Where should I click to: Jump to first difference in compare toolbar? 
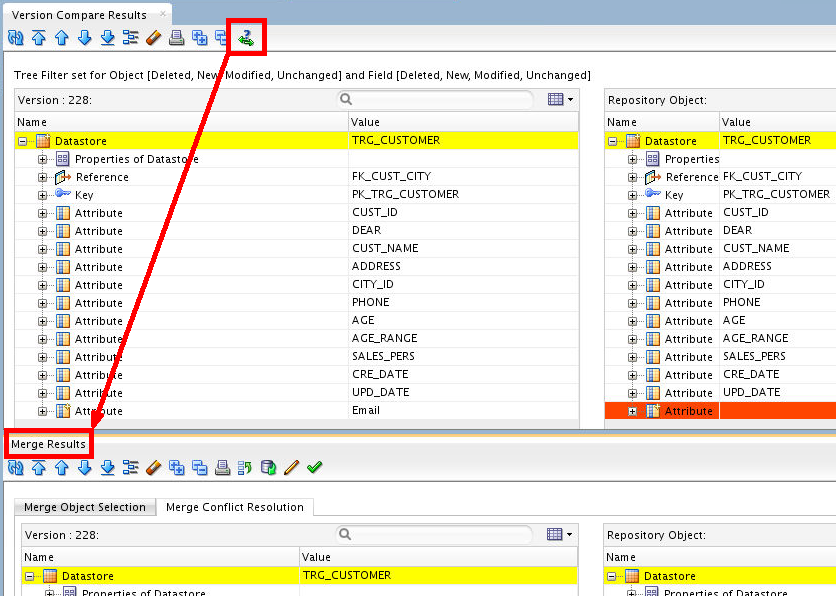[38, 38]
